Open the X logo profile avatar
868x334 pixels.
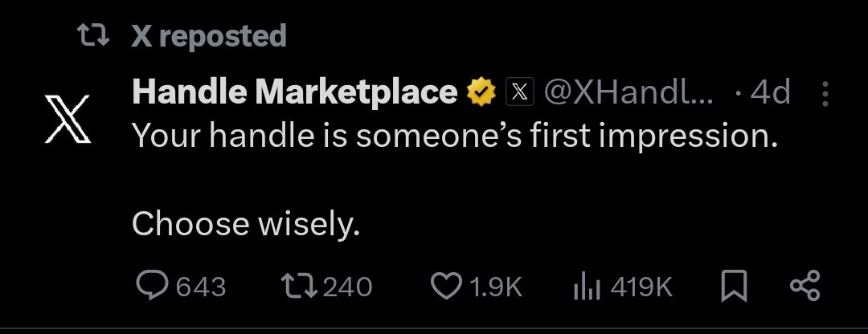pyautogui.click(x=67, y=122)
